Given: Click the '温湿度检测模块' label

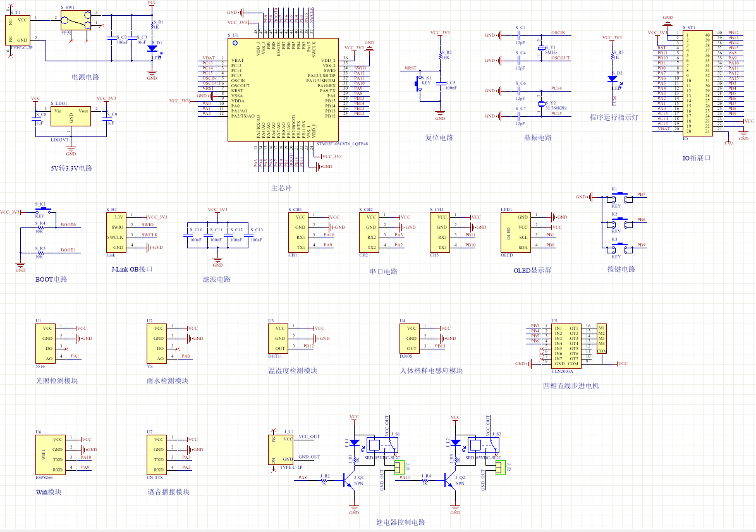Looking at the screenshot, I should [x=293, y=371].
